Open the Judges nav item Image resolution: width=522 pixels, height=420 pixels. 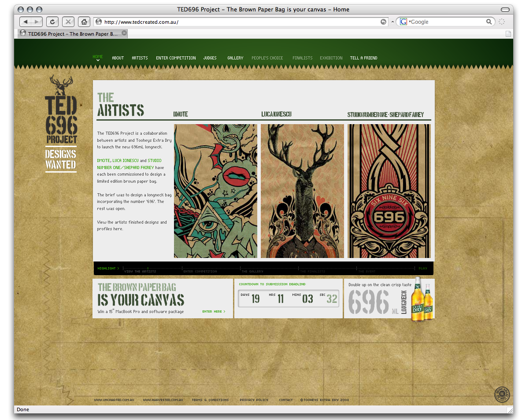click(x=210, y=58)
